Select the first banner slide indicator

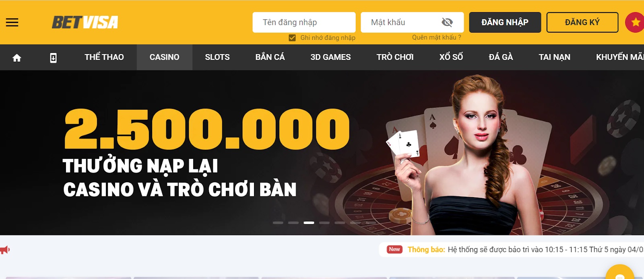click(278, 223)
